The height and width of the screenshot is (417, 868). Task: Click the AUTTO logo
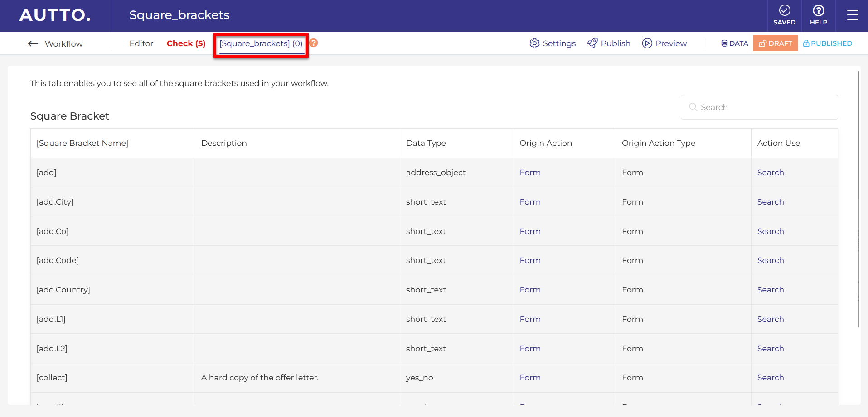55,15
